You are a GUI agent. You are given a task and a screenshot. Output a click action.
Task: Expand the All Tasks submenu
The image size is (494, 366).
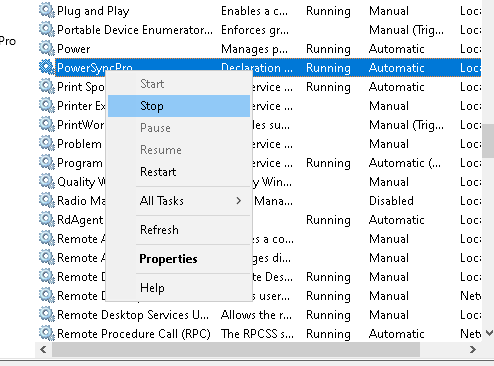coord(179,201)
